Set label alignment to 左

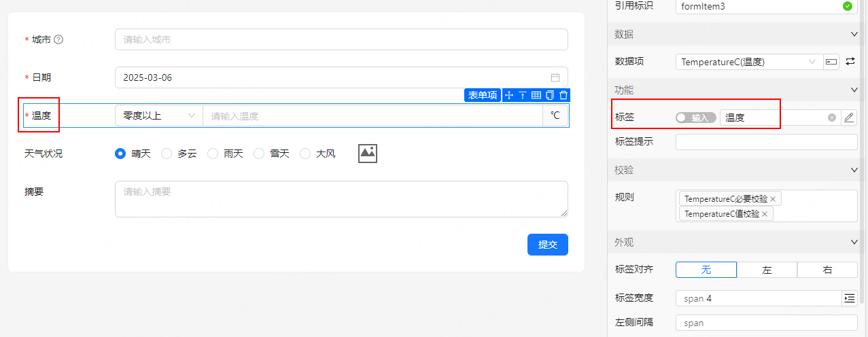pyautogui.click(x=767, y=270)
